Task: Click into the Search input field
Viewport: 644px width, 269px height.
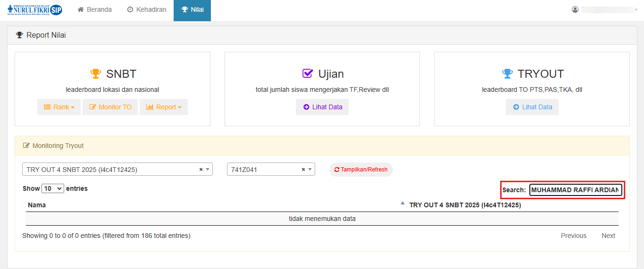Action: pos(575,190)
